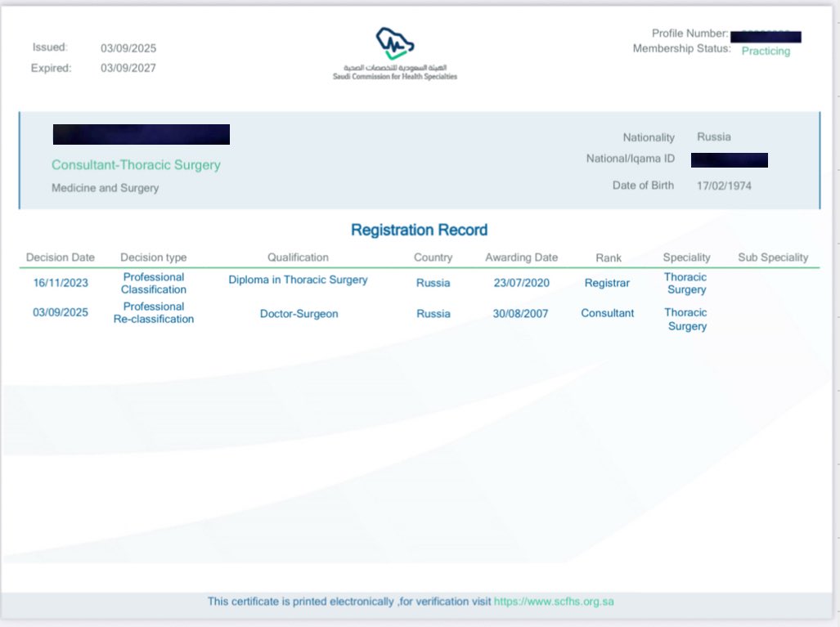Click the Registrar rank cell
Screen dimensions: 840x627
point(607,283)
